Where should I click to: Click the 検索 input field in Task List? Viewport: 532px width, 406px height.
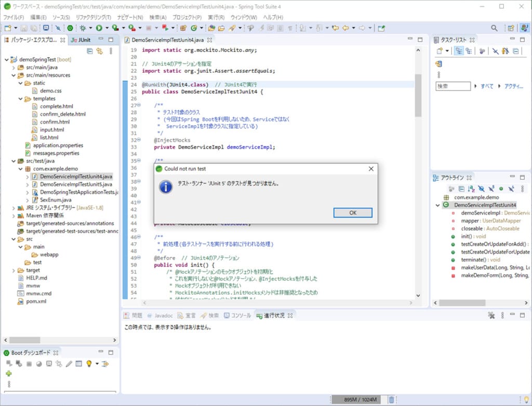[x=453, y=86]
